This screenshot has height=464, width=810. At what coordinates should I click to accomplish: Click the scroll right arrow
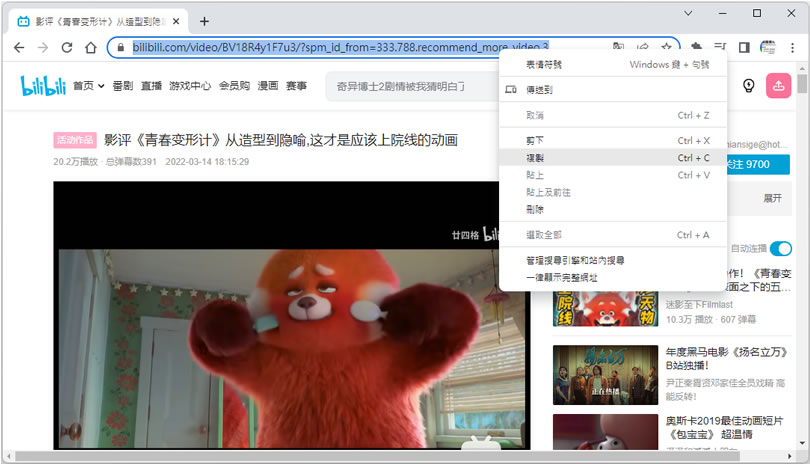790,456
